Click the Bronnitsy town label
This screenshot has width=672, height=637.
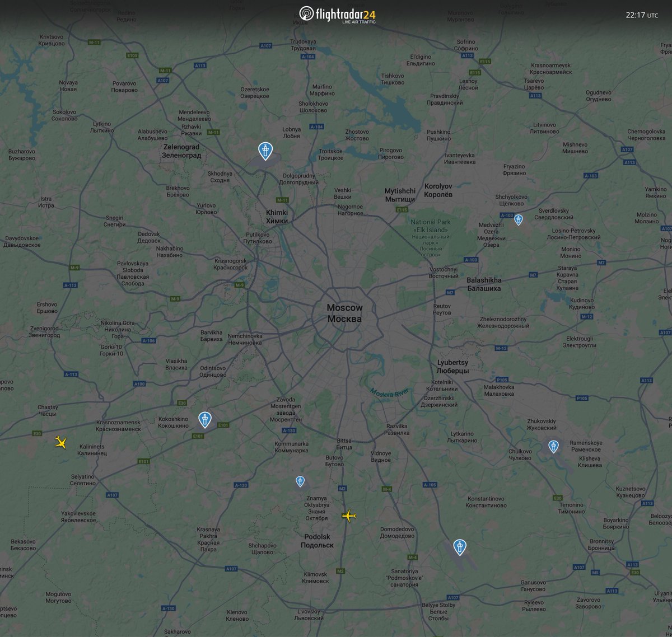[x=602, y=545]
